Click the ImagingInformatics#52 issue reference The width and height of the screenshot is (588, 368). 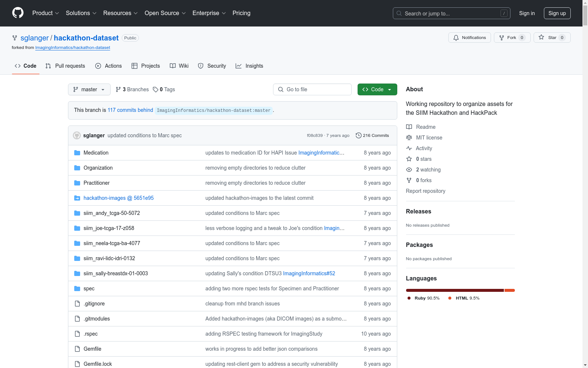[309, 273]
